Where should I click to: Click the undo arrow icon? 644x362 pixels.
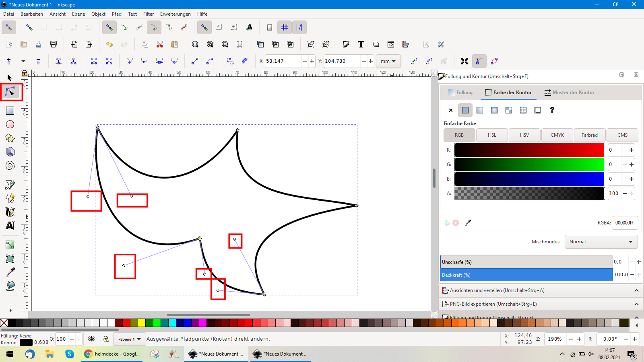click(109, 44)
